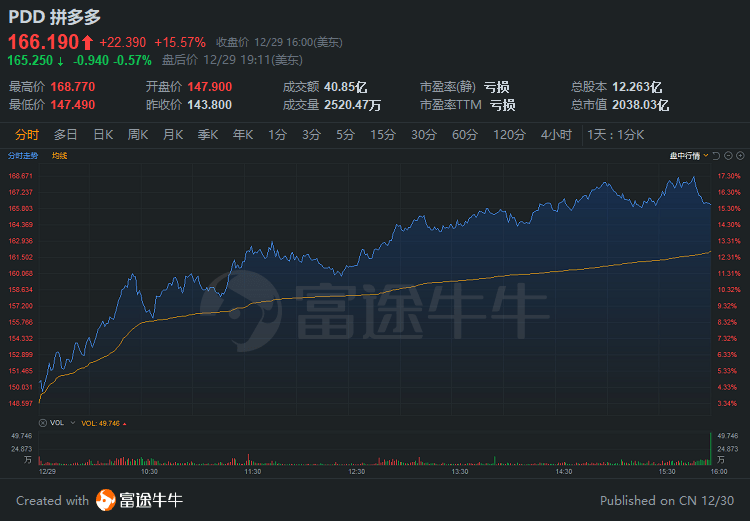Choose the 15分 interval tab

(x=383, y=135)
